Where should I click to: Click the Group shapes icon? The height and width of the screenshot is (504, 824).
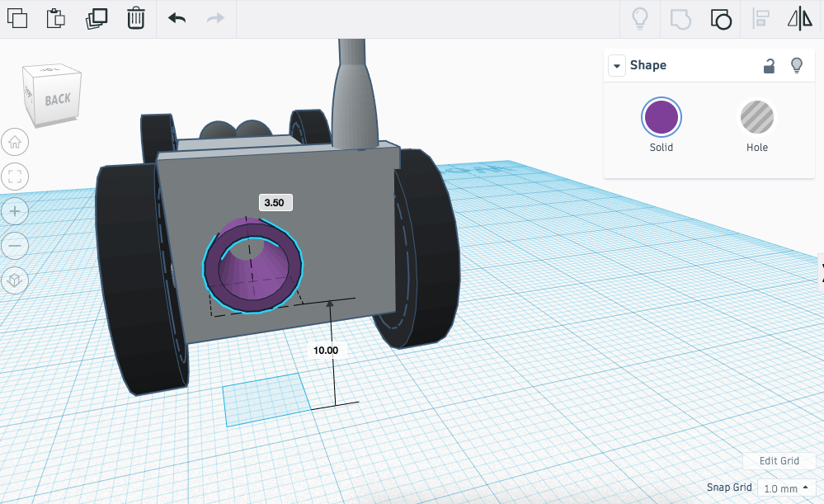[x=680, y=20]
